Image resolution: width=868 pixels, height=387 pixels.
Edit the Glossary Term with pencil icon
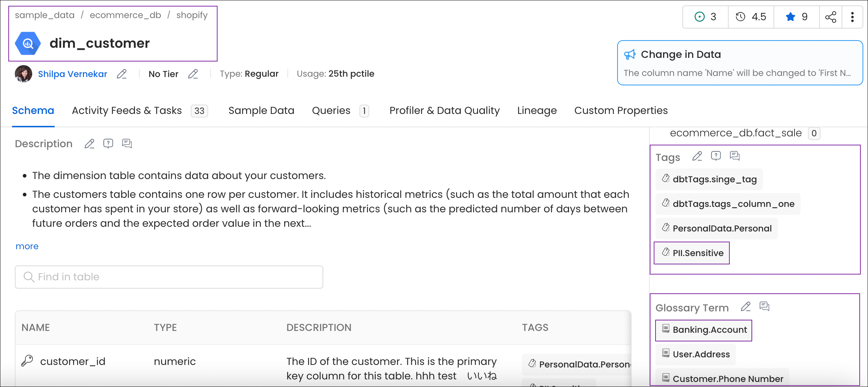click(745, 307)
